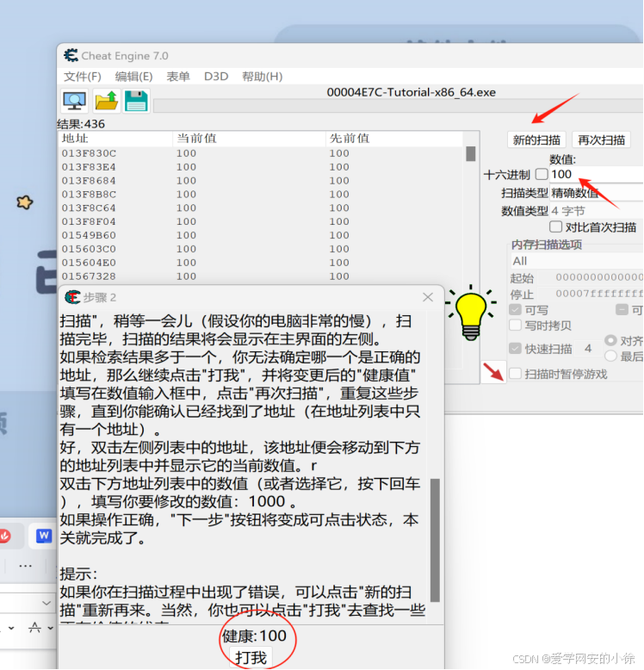Click the process name 00004E7C-Tutorial-x86_64.exe
The image size is (644, 670).
(412, 92)
